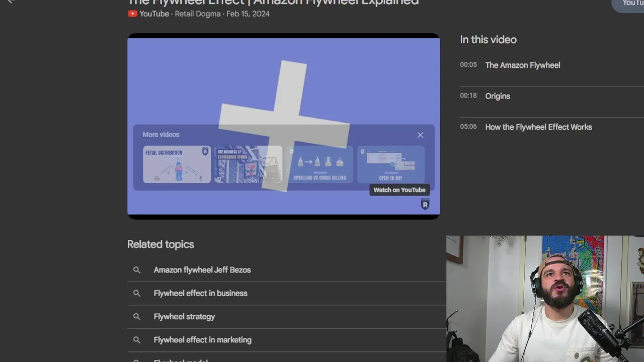Open the Business of Convenience Stores thumbnail
The height and width of the screenshot is (362, 644).
(x=248, y=164)
